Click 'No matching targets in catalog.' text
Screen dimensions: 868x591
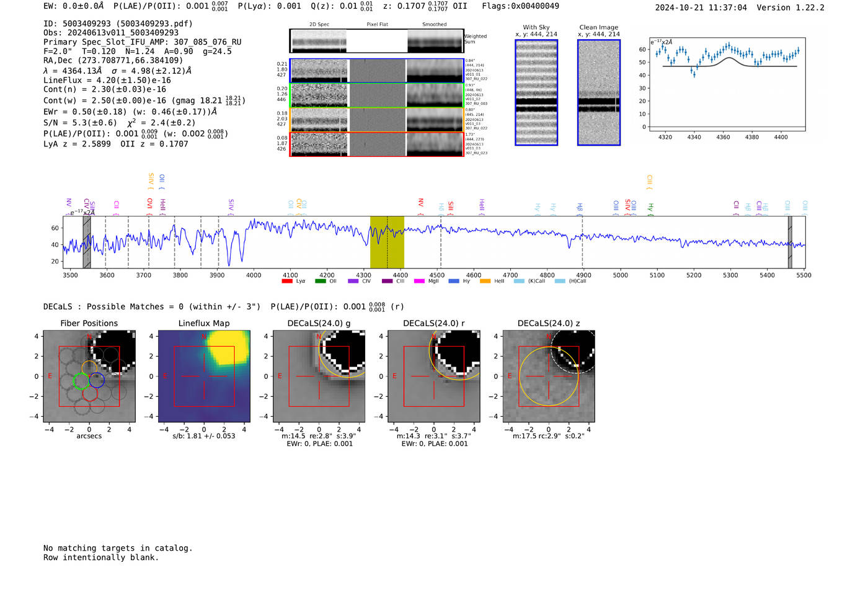click(x=118, y=548)
